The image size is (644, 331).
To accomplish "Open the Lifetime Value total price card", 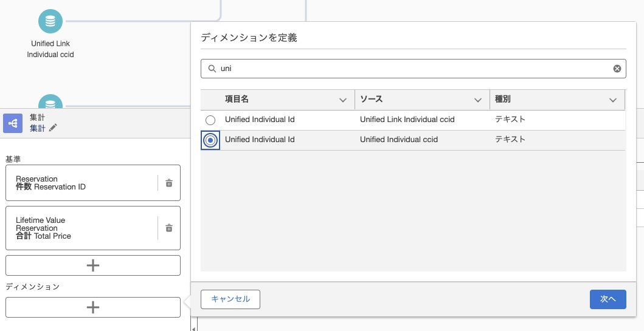I will coord(93,228).
